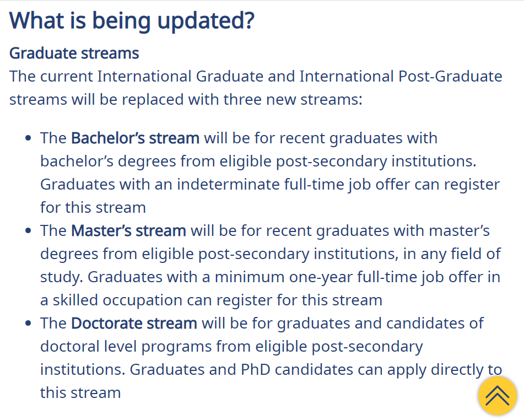Click the yellow scroll-to-top arrow button

(x=497, y=396)
